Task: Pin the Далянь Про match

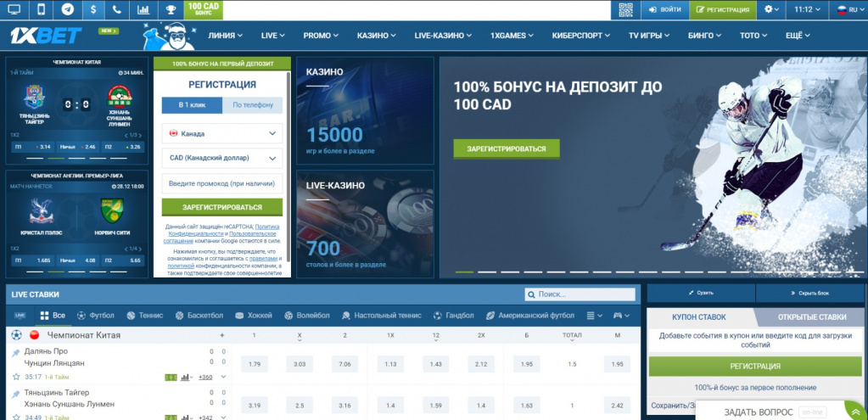Action: (15, 352)
